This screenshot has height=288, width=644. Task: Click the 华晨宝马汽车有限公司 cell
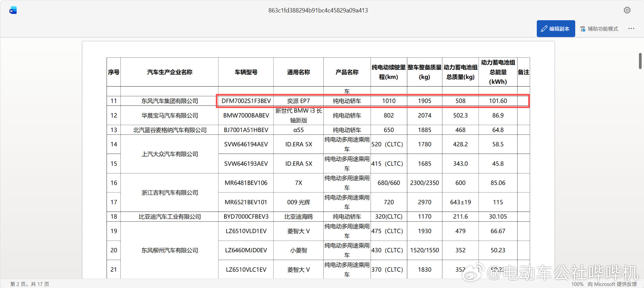[x=170, y=115]
